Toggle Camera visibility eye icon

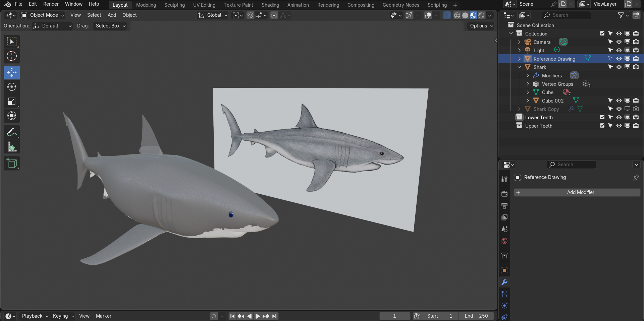(619, 42)
